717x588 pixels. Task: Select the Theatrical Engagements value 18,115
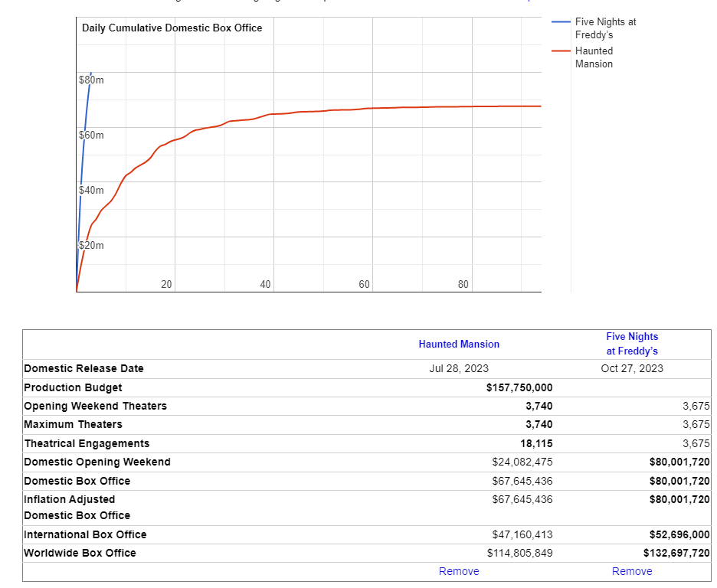pyautogui.click(x=535, y=443)
